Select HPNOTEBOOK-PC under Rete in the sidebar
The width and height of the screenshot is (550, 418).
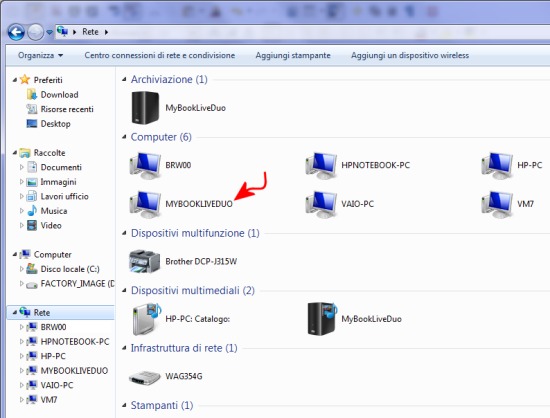point(75,342)
